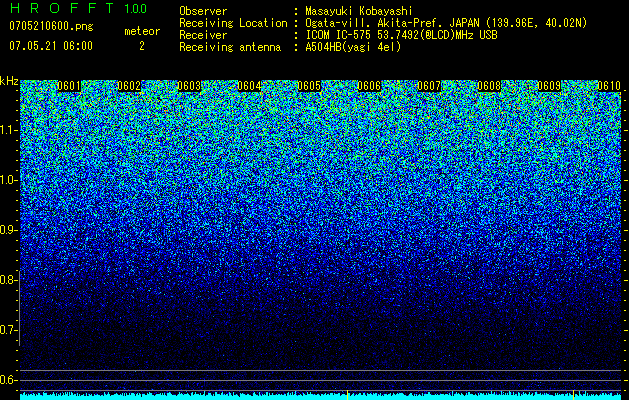Click the 0.8 frequency axis label

coord(7,280)
